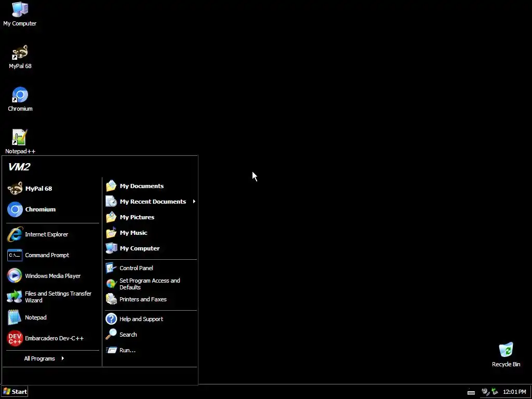The width and height of the screenshot is (532, 399).
Task: Click the Notepad icon in the Start menu
Action: point(14,317)
